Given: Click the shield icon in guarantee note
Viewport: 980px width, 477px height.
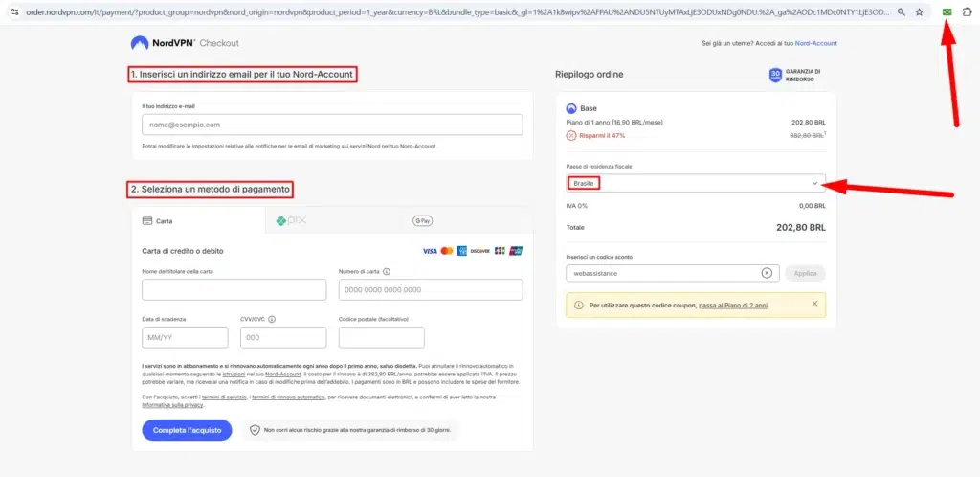Looking at the screenshot, I should [x=255, y=430].
